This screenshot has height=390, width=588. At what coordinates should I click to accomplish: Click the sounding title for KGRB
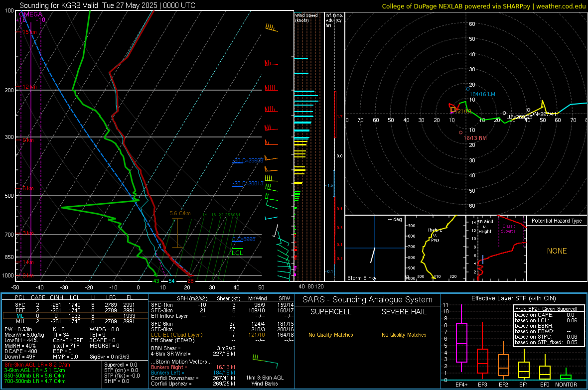tap(107, 5)
